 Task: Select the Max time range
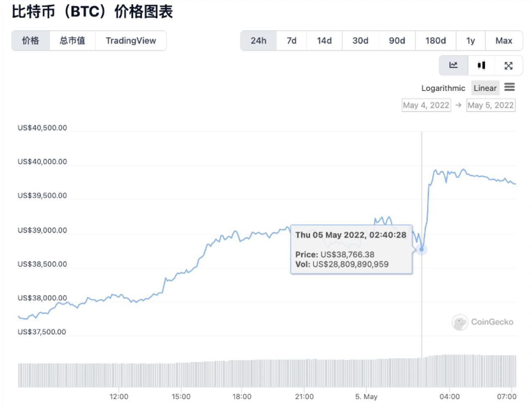[x=504, y=41]
